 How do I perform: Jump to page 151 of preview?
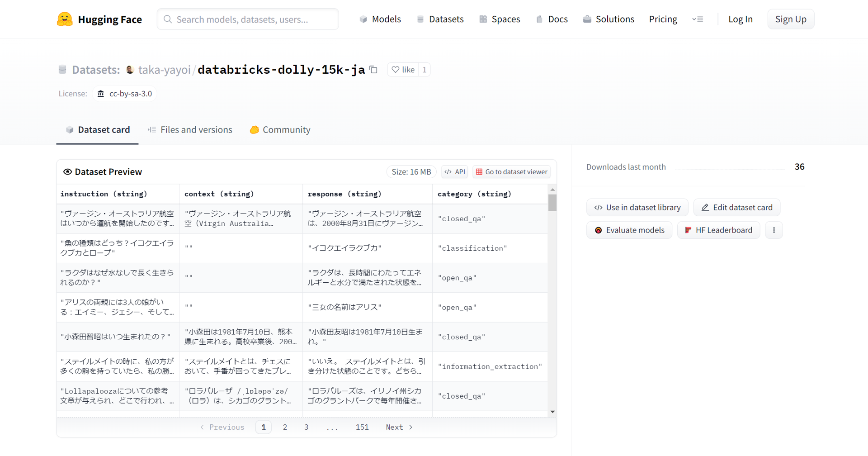pos(362,427)
